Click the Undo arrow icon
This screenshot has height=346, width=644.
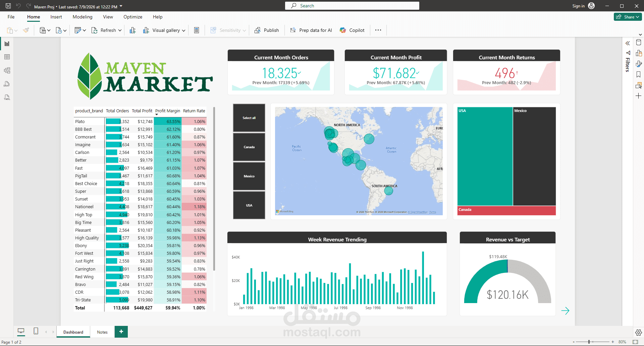click(x=18, y=6)
